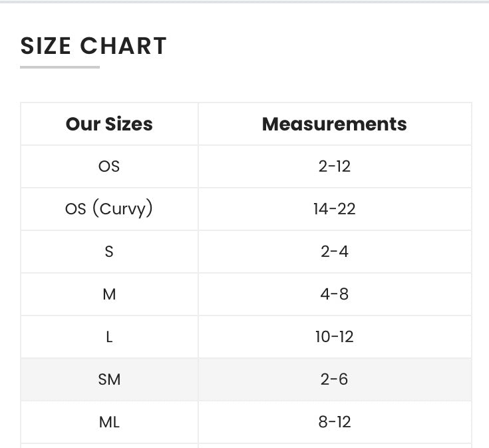Screen dimensions: 489x448
Task: Click the word SIZE in the heading
Action: click(46, 47)
